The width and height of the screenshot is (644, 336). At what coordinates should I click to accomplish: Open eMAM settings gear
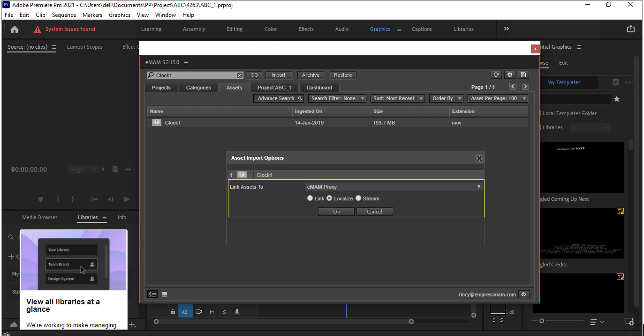point(510,75)
